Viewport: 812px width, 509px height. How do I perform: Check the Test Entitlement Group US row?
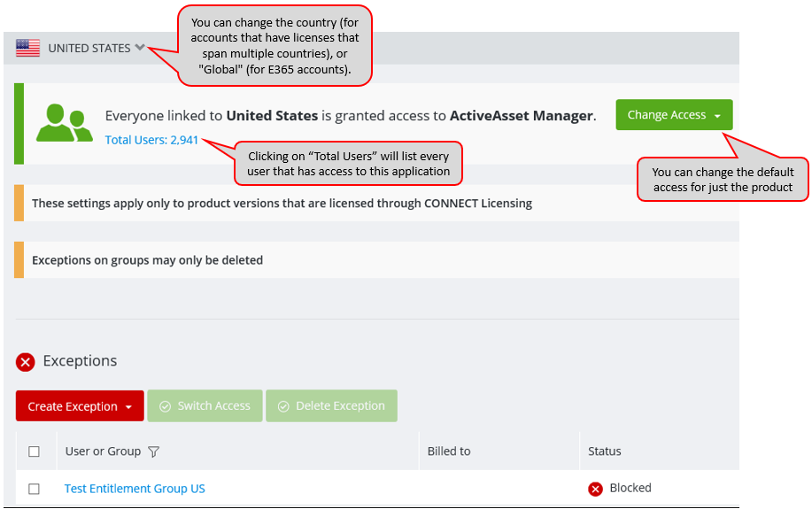35,489
